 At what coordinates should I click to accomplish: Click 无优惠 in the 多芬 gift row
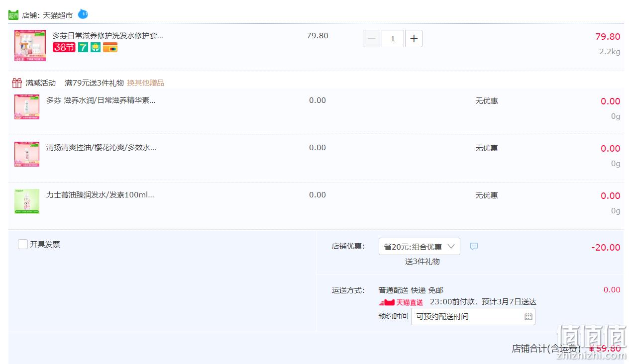[x=487, y=101]
